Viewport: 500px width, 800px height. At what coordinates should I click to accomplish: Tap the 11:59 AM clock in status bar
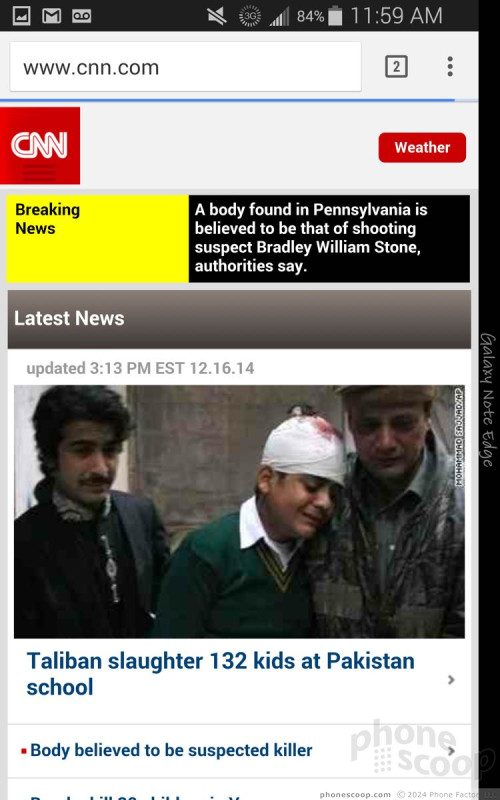(396, 16)
